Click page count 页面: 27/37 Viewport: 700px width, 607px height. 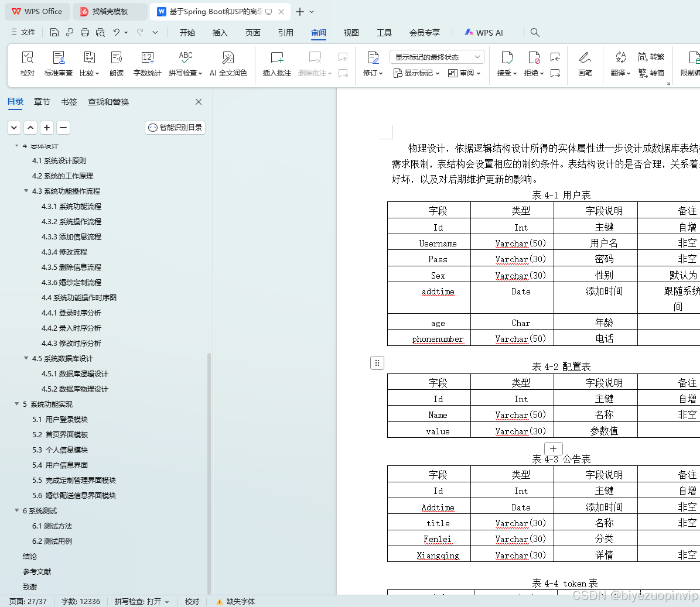28,601
